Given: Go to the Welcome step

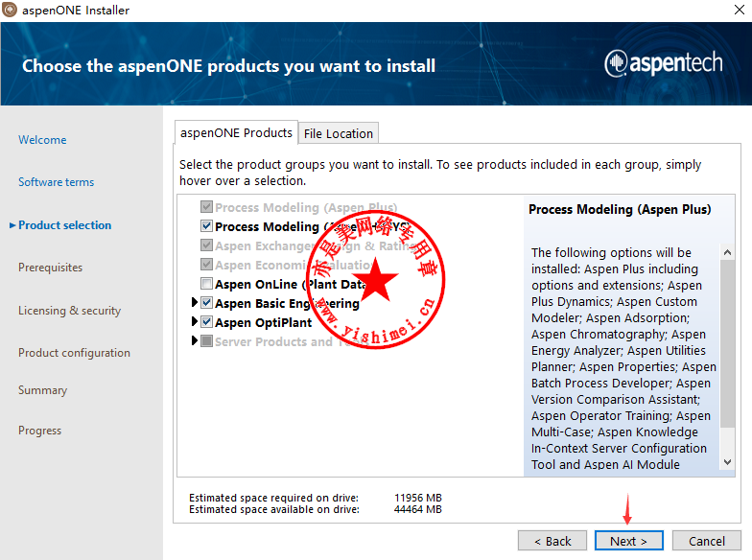Looking at the screenshot, I should click(x=42, y=140).
